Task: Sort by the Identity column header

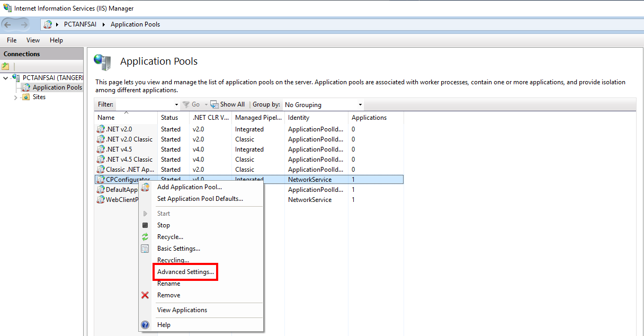Action: coord(299,118)
